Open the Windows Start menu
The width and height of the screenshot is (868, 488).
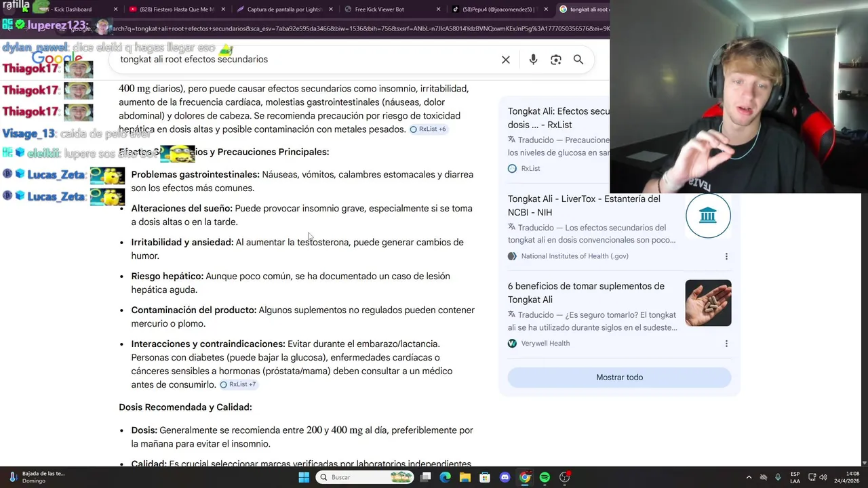click(304, 477)
